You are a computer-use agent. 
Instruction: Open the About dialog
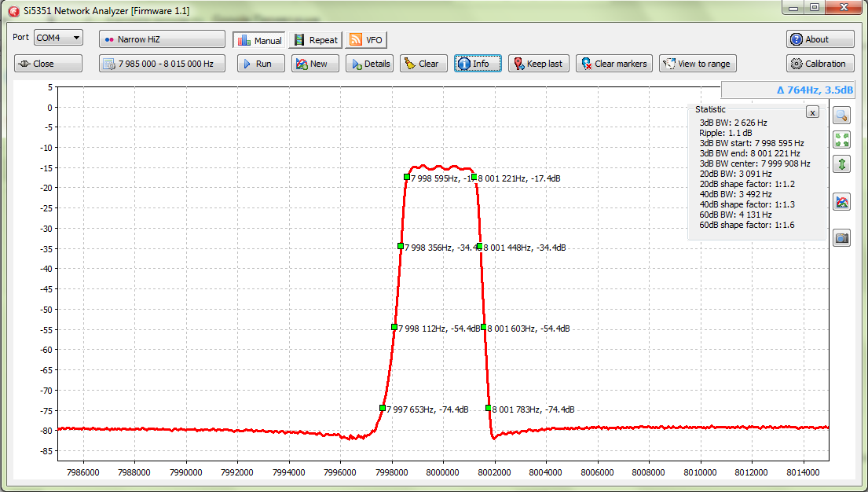820,39
